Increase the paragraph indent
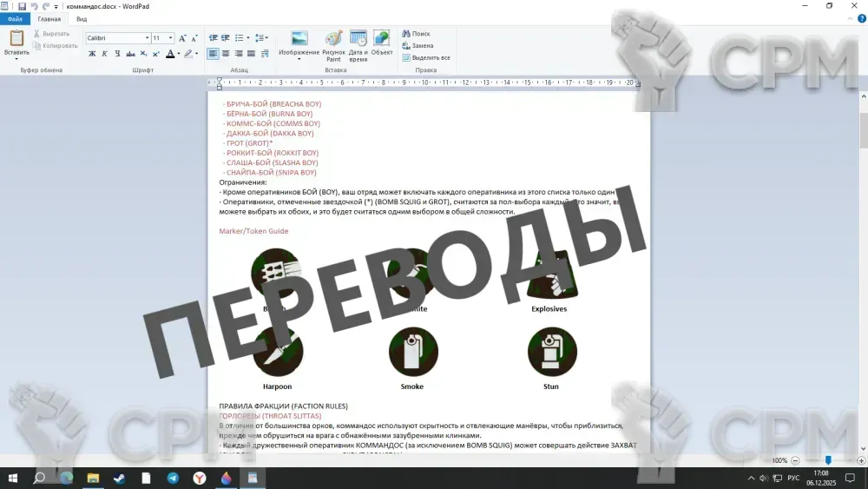This screenshot has width=868, height=489. tap(226, 38)
